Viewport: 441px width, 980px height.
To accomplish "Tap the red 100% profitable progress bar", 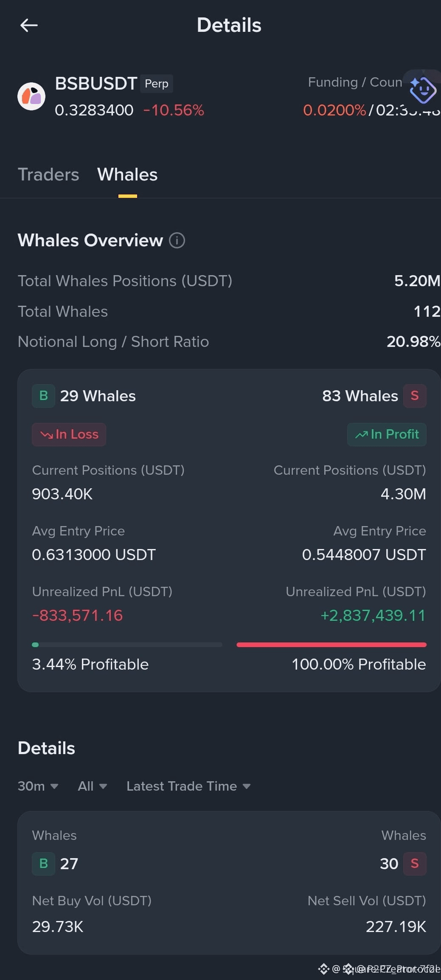I will (x=331, y=645).
